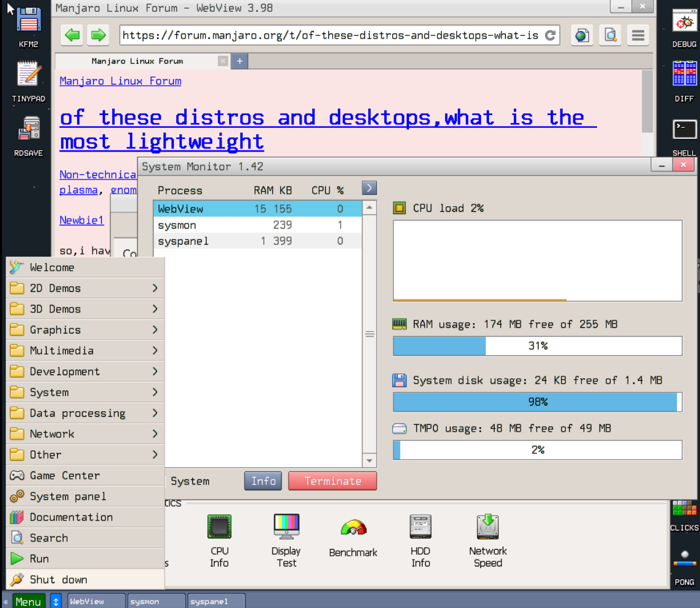Expand the Graphics submenu
The width and height of the screenshot is (700, 608).
(85, 330)
